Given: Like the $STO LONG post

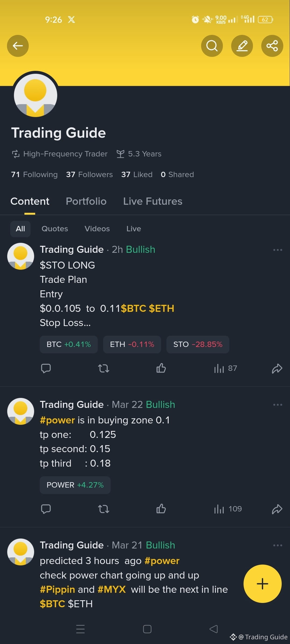Looking at the screenshot, I should click(161, 368).
